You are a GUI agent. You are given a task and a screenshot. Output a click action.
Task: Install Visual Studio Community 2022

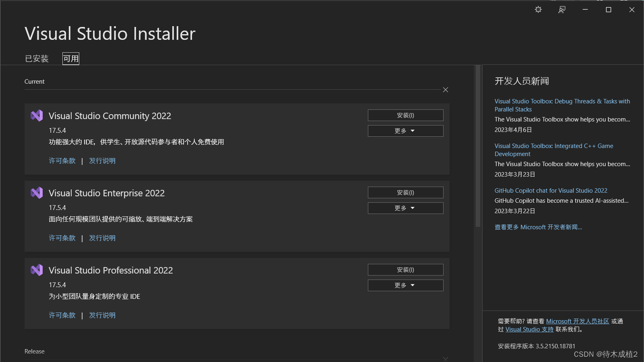tap(406, 115)
